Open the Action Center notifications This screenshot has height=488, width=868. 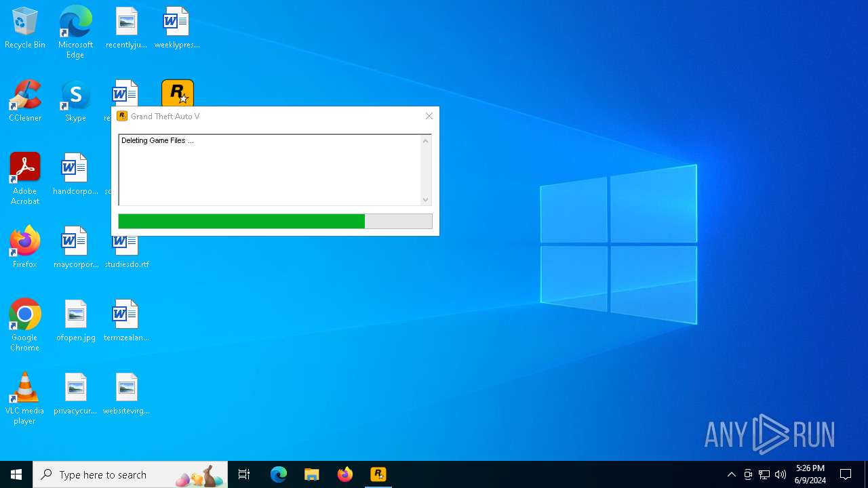pos(846,474)
